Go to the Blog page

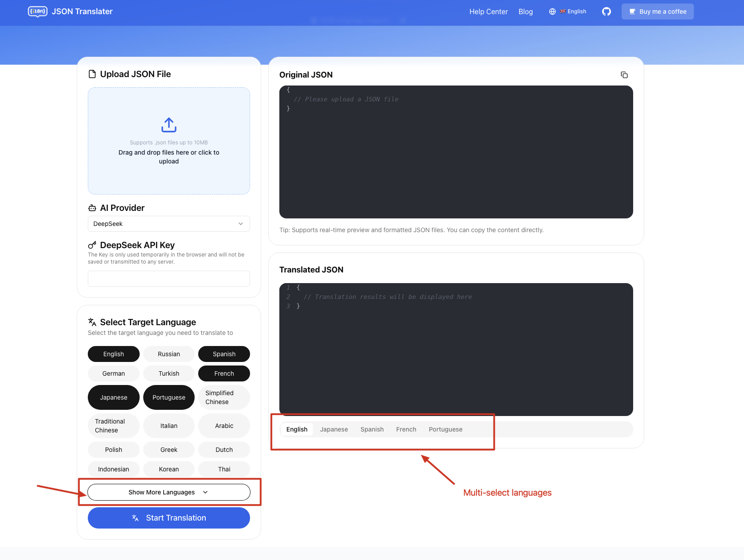click(525, 12)
